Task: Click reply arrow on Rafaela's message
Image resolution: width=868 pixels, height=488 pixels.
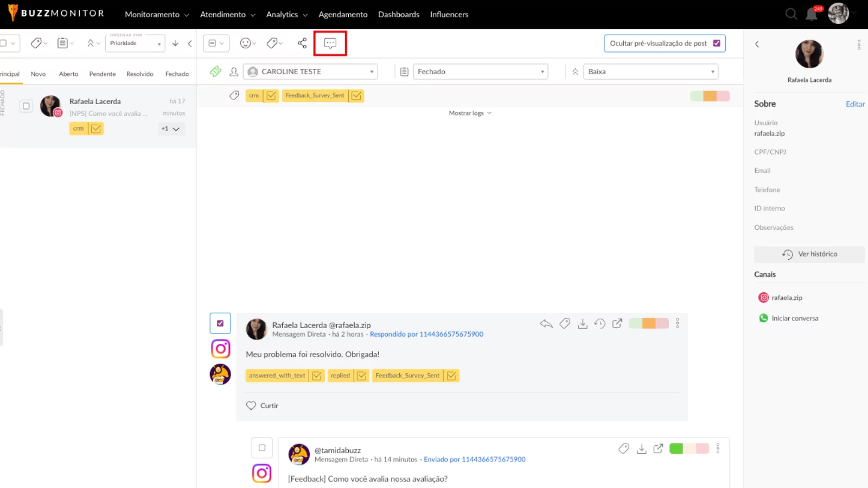Action: tap(546, 324)
